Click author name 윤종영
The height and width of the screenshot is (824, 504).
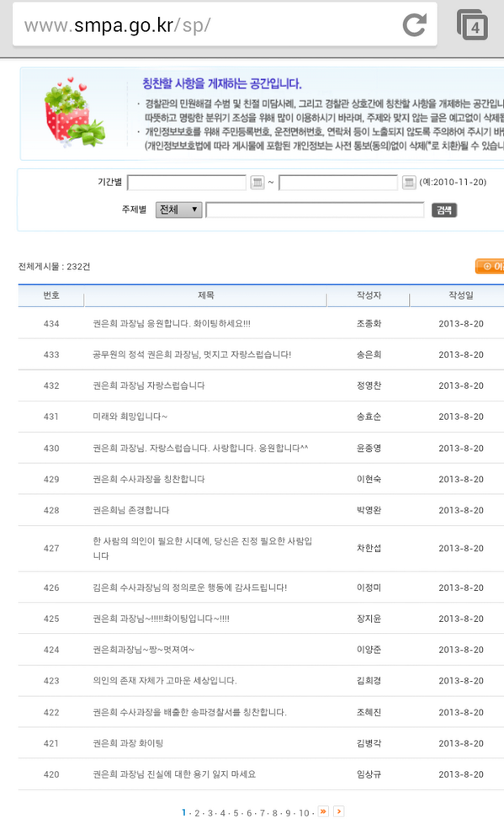[x=369, y=449]
